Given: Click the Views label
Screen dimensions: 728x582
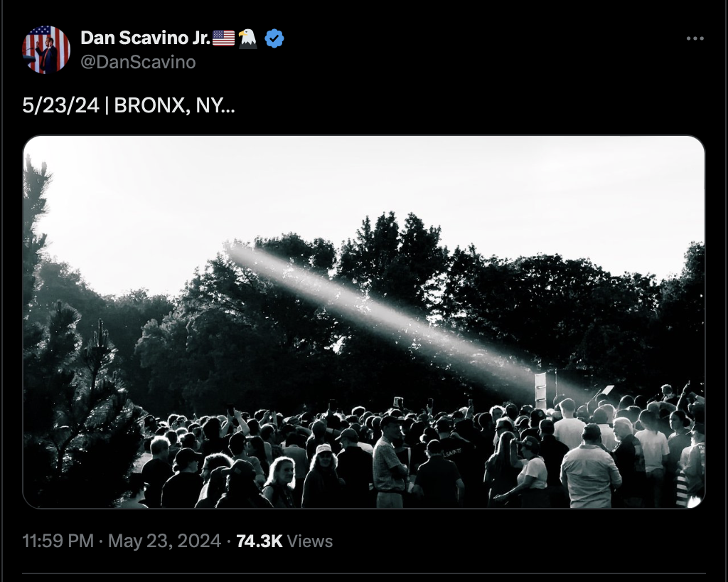Looking at the screenshot, I should (310, 541).
